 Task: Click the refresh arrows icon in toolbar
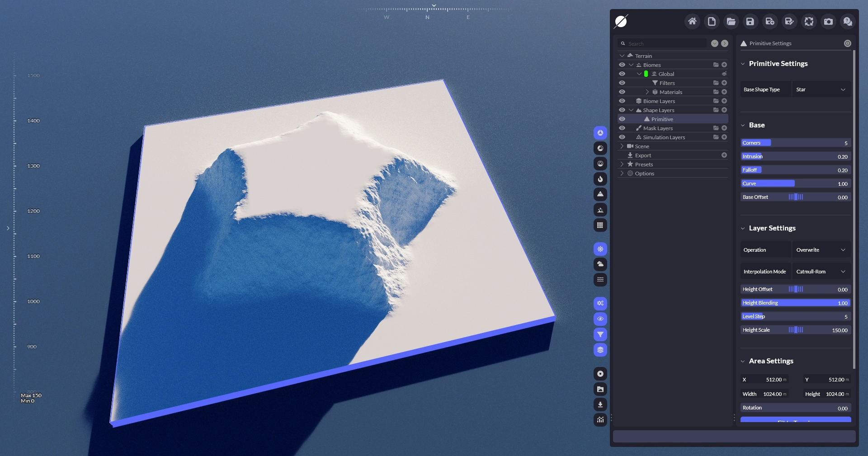809,21
